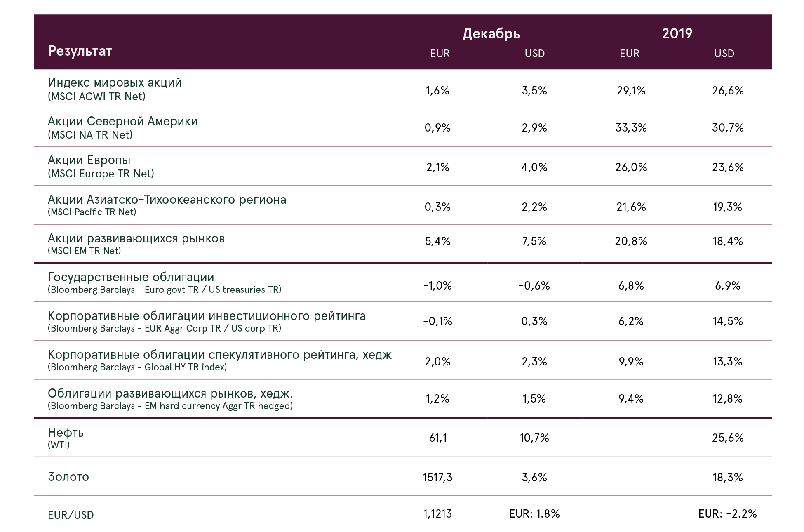Select high yield December EUR value 2,0%
804x532 pixels.
pos(437,362)
